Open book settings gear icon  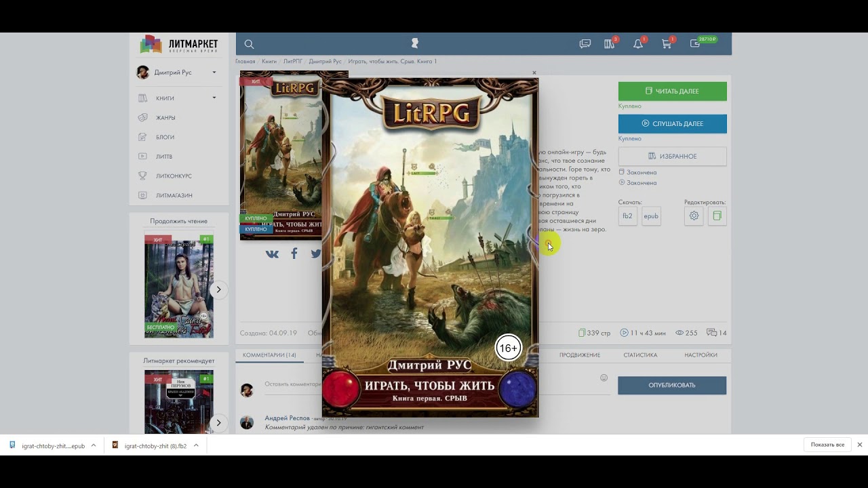[694, 216]
